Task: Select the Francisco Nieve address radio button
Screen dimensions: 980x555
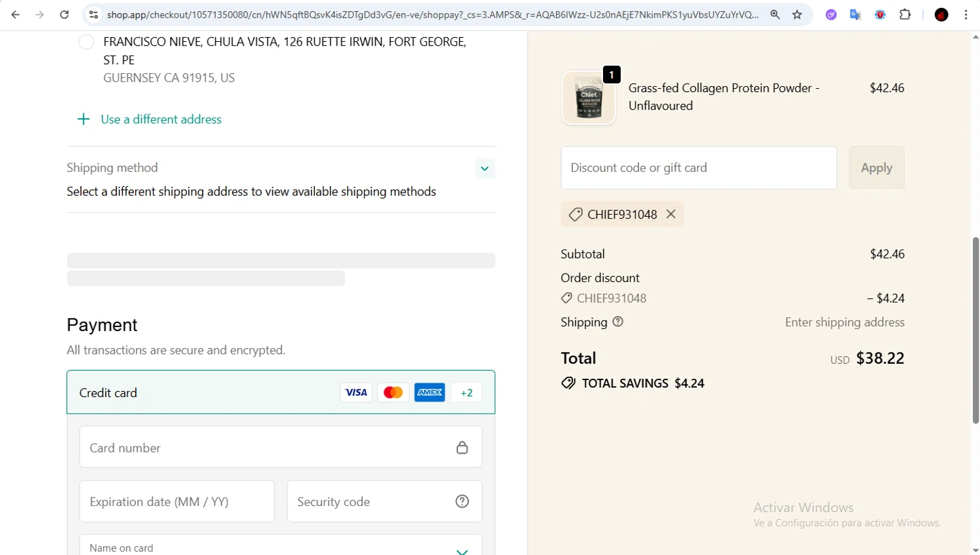Action: [x=86, y=42]
